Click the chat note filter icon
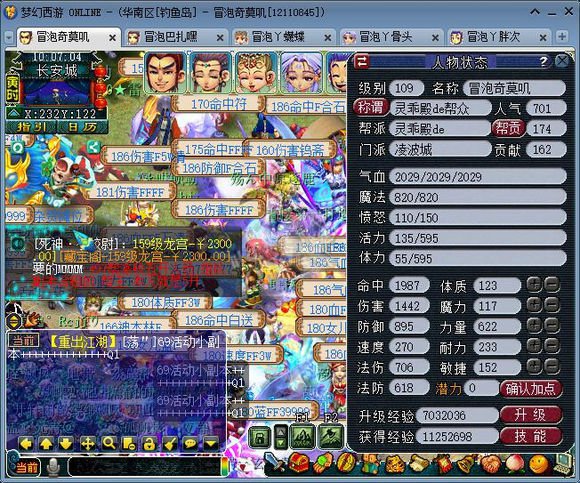This screenshot has height=483, width=580. [129, 443]
